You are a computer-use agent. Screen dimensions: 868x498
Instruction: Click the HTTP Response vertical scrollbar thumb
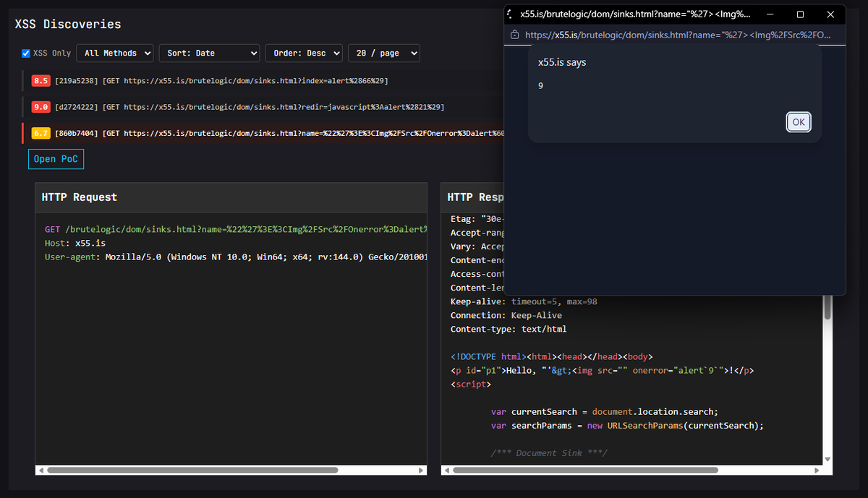(x=827, y=306)
